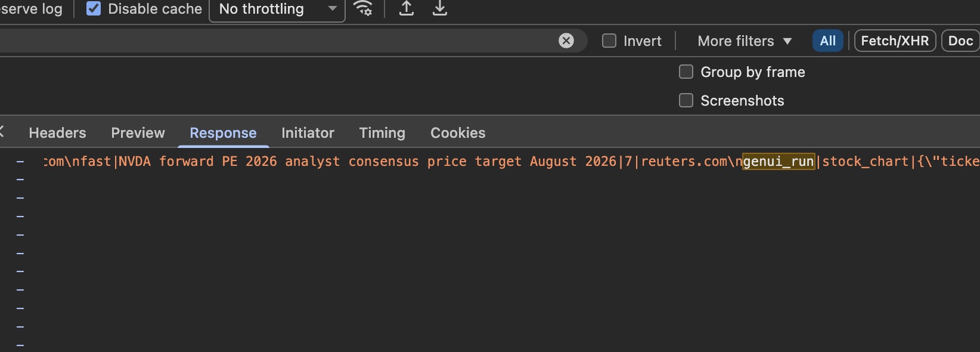Check the Group by frame option
The width and height of the screenshot is (980, 352).
click(686, 72)
